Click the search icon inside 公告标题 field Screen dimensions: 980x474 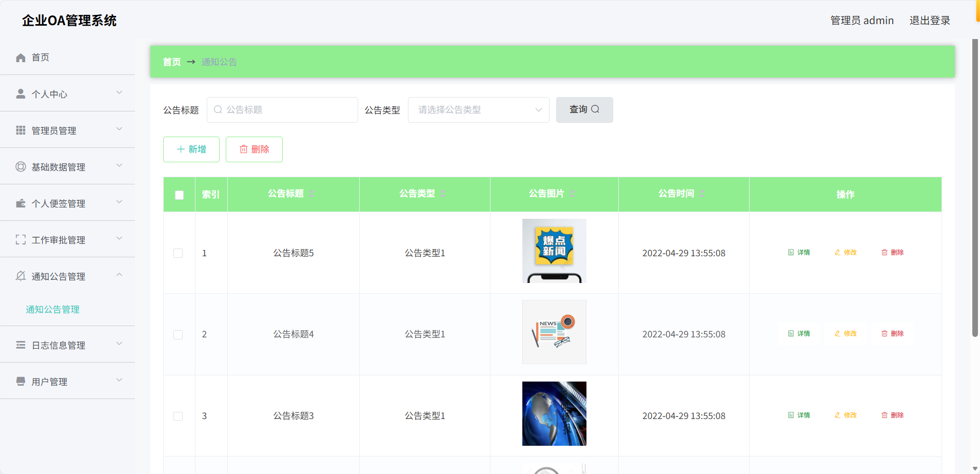218,109
